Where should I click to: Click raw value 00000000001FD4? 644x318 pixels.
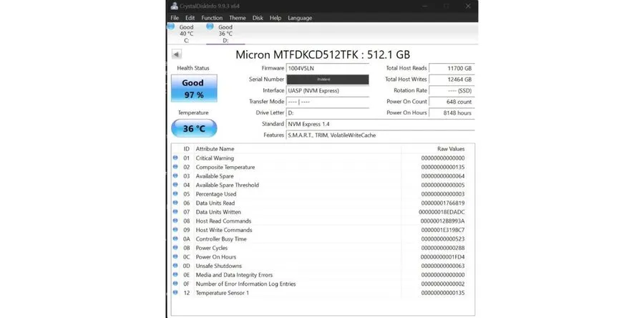(x=443, y=257)
